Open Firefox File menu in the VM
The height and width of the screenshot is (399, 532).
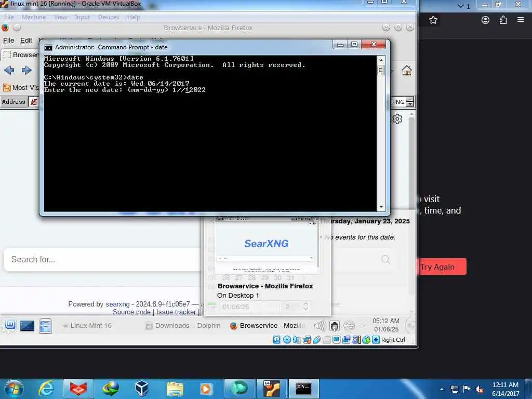point(8,41)
